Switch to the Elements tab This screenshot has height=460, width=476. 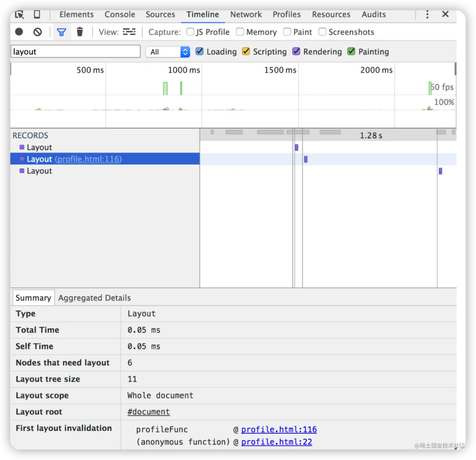(76, 14)
